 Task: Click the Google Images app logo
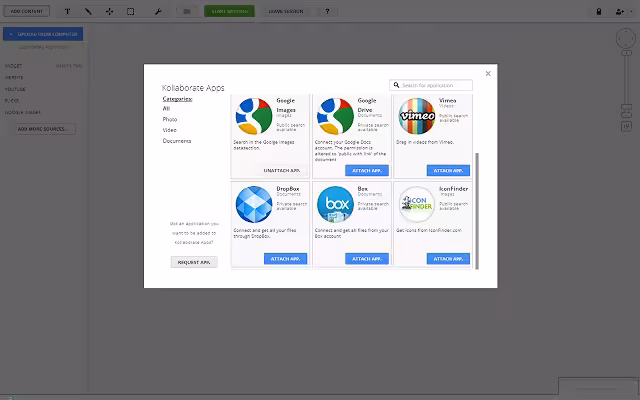click(254, 116)
